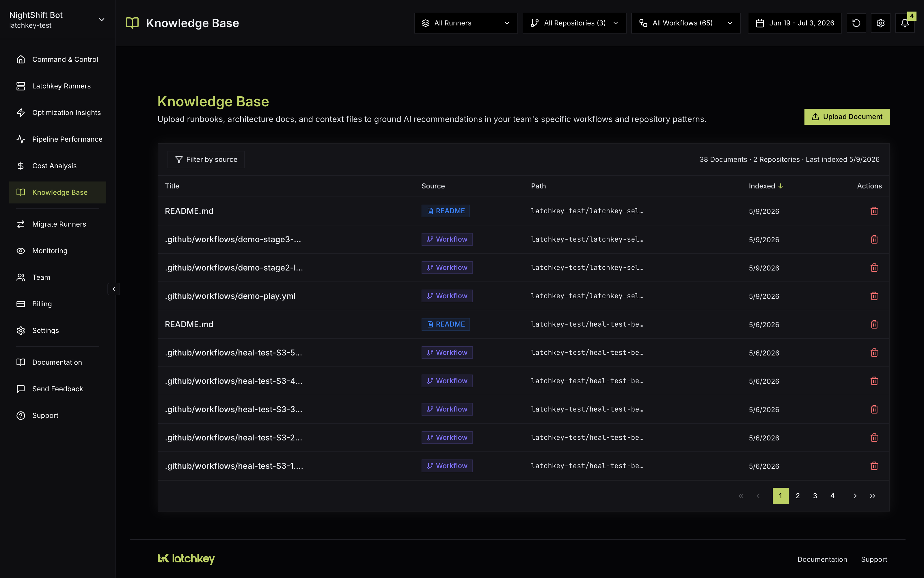The width and height of the screenshot is (924, 578).
Task: Open Latchkey Runners in sidebar
Action: coord(58,86)
